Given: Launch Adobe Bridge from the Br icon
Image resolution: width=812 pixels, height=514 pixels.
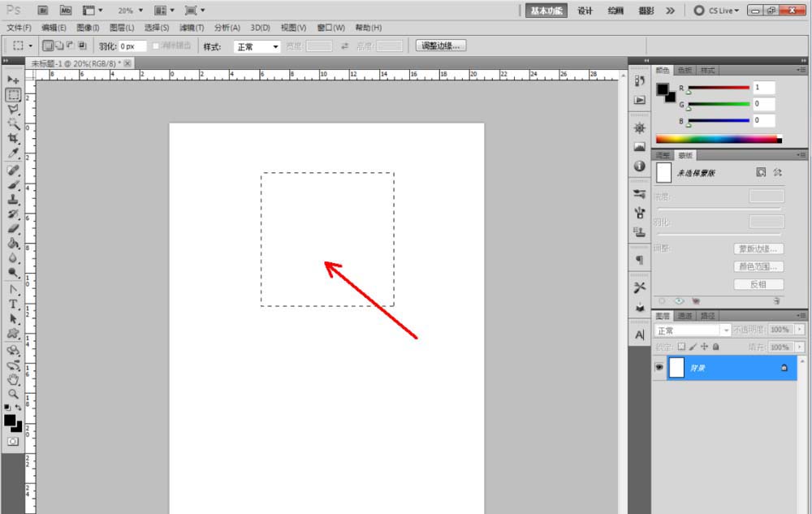Looking at the screenshot, I should tap(43, 11).
